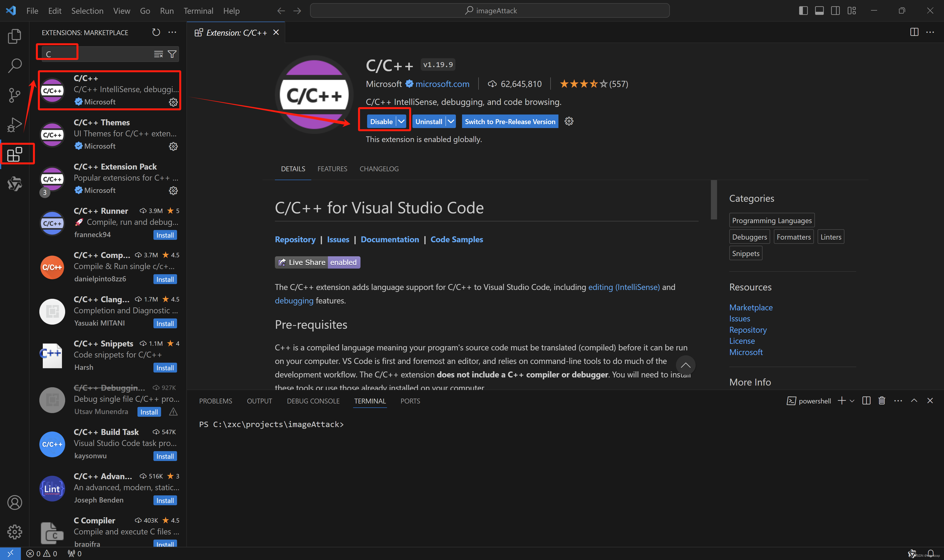This screenshot has height=560, width=944.
Task: Install the C/C++ Snippets extension
Action: (x=165, y=368)
